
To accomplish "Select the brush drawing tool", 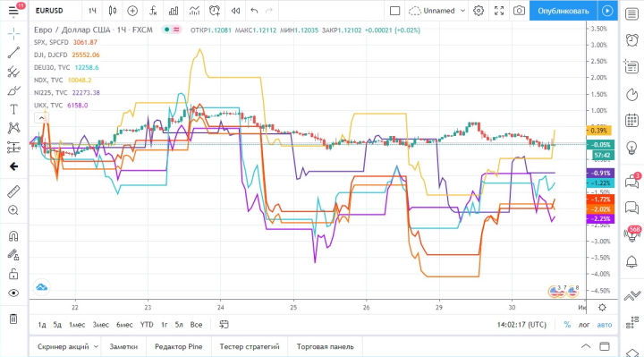I will pyautogui.click(x=13, y=90).
